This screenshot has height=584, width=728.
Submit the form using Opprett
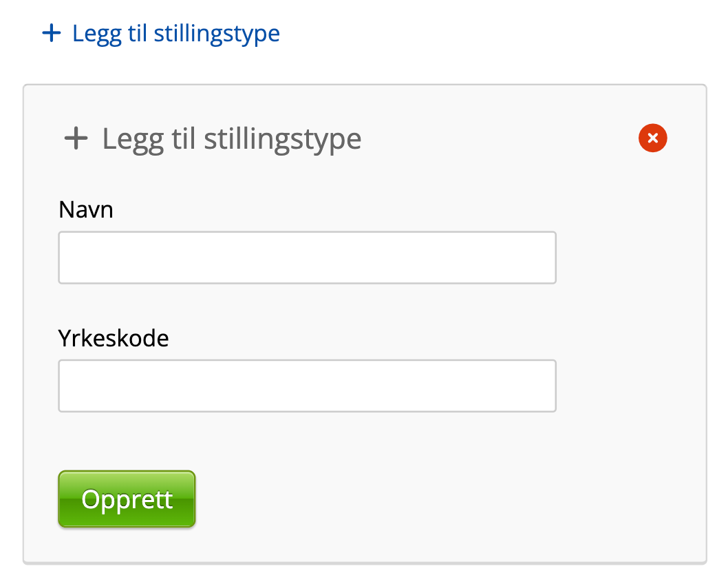click(127, 499)
